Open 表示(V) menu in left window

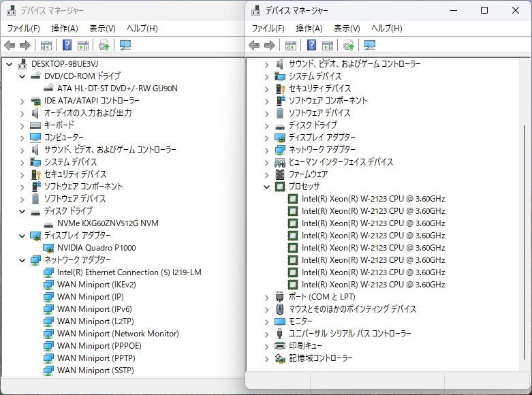tap(102, 28)
